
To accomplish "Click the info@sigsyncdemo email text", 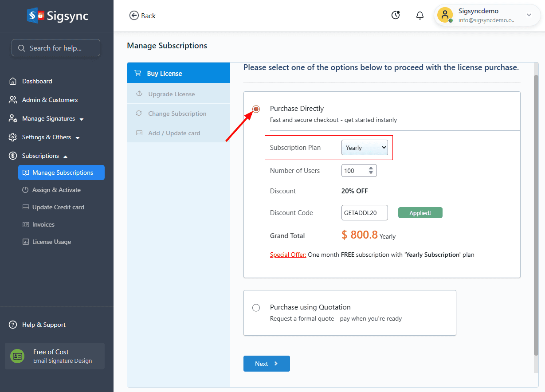I will click(486, 20).
